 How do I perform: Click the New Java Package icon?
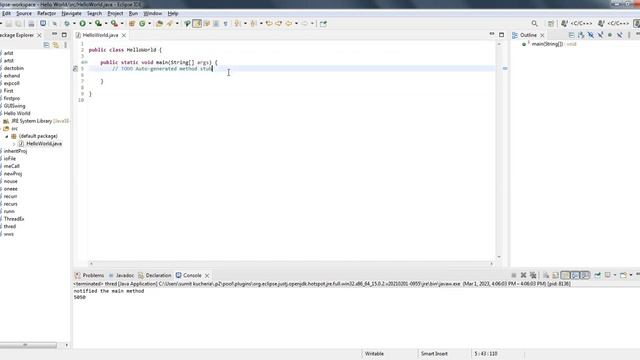pyautogui.click(x=132, y=24)
